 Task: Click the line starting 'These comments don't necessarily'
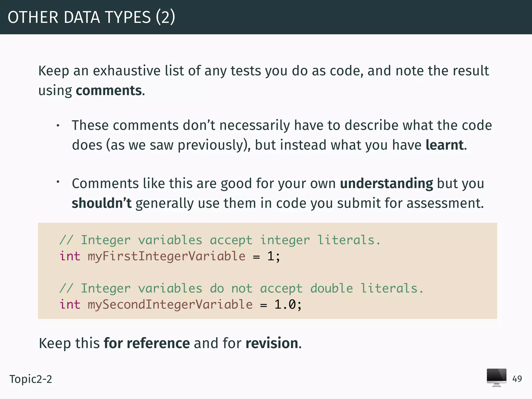click(282, 125)
